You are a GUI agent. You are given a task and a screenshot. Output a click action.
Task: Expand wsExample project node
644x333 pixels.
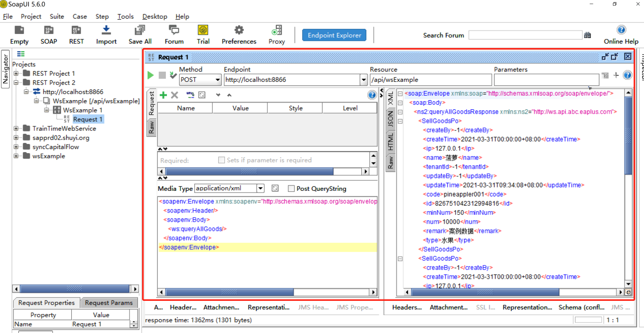click(16, 156)
